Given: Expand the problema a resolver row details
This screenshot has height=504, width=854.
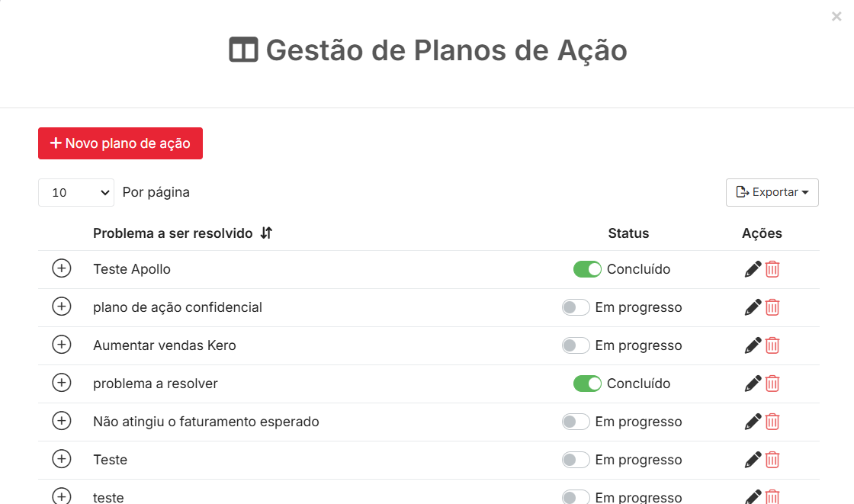Looking at the screenshot, I should point(62,383).
